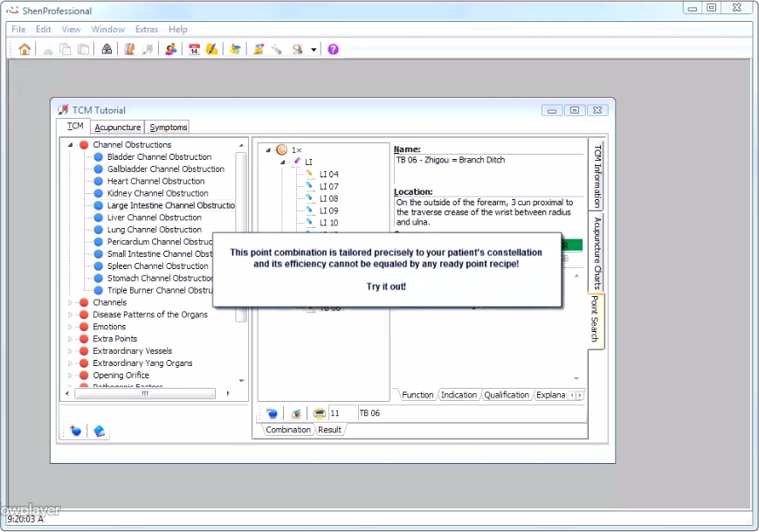Select Heart Channel Obstruction in tree

pyautogui.click(x=155, y=182)
